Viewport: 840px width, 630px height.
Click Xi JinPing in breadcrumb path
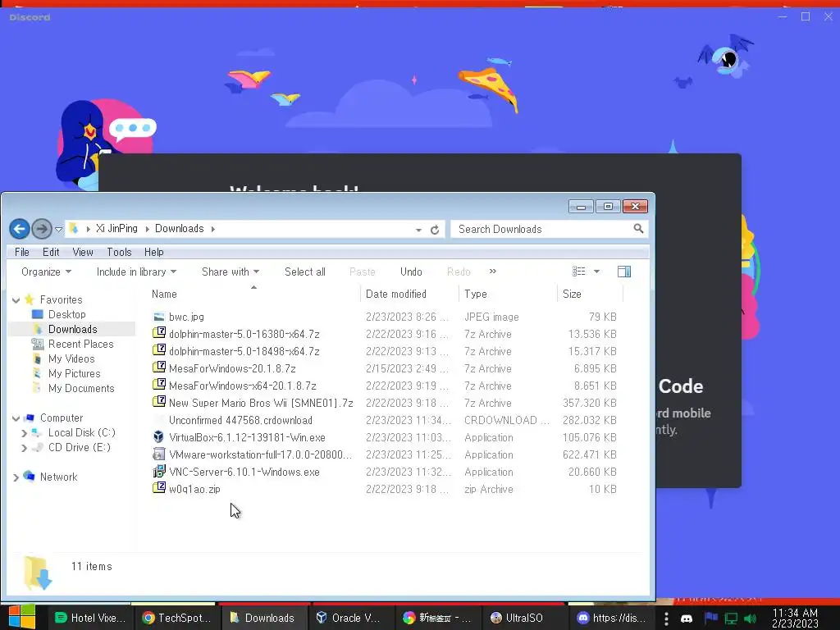(x=116, y=229)
